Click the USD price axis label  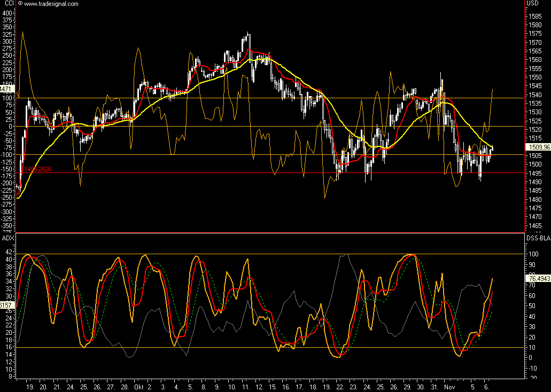[x=533, y=3]
